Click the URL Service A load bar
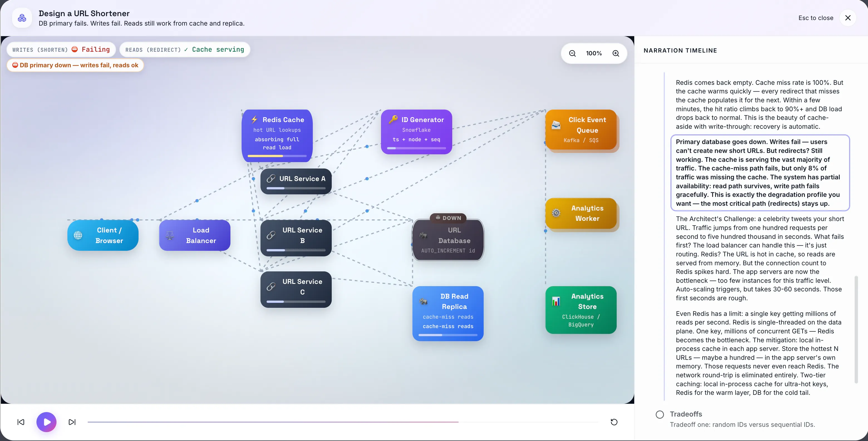 pos(296,188)
